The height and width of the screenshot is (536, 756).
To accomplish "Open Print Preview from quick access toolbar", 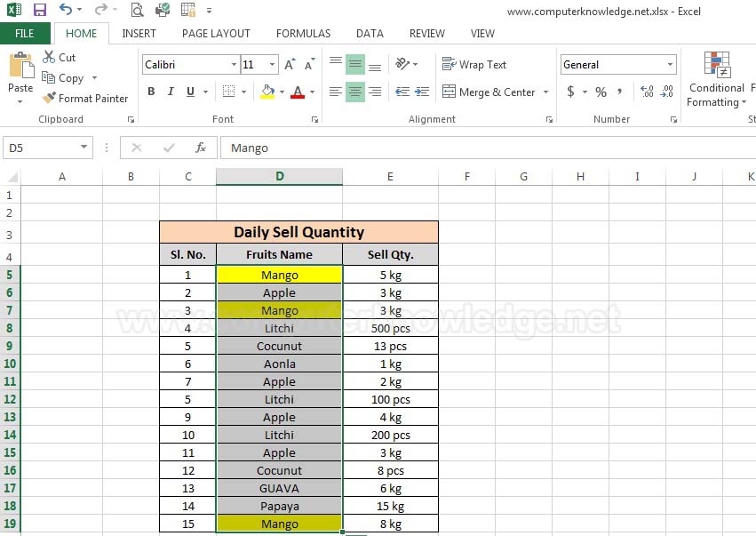I will [x=137, y=10].
